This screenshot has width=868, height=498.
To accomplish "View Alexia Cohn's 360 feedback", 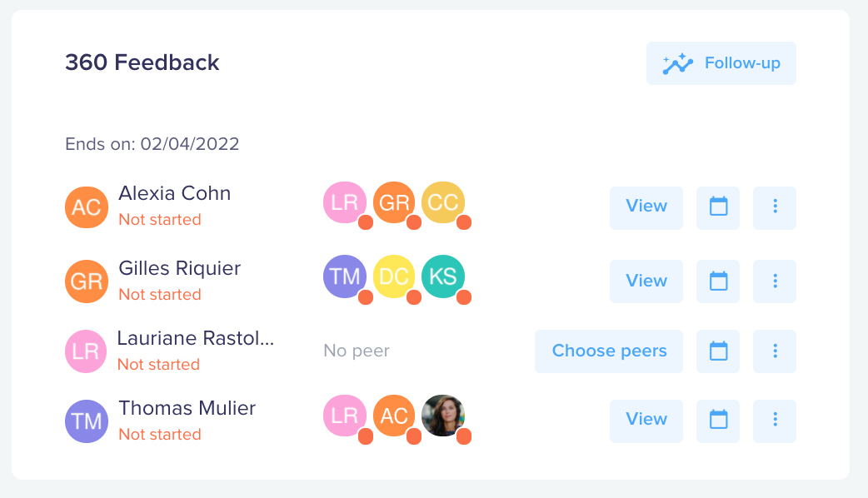I will pyautogui.click(x=646, y=208).
